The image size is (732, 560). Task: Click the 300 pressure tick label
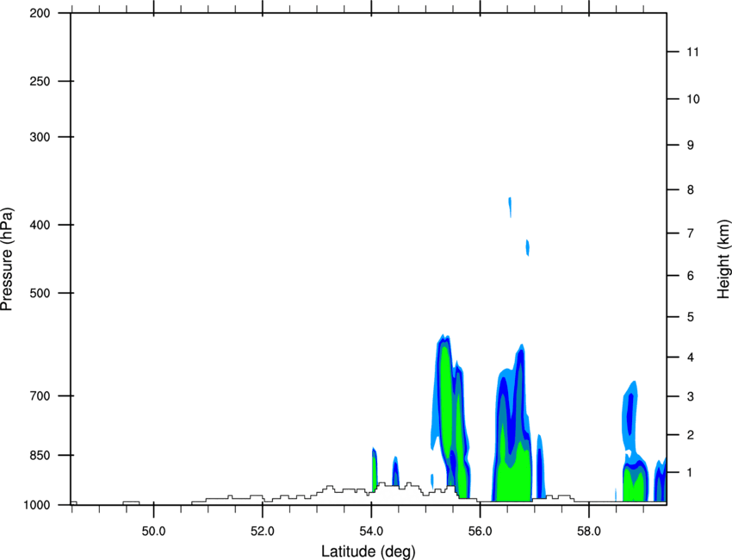coord(40,137)
